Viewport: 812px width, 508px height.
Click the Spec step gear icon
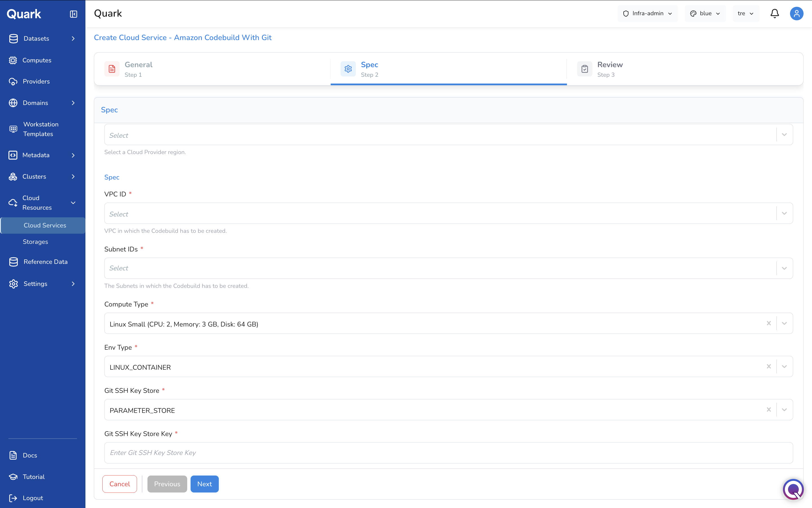(x=348, y=69)
